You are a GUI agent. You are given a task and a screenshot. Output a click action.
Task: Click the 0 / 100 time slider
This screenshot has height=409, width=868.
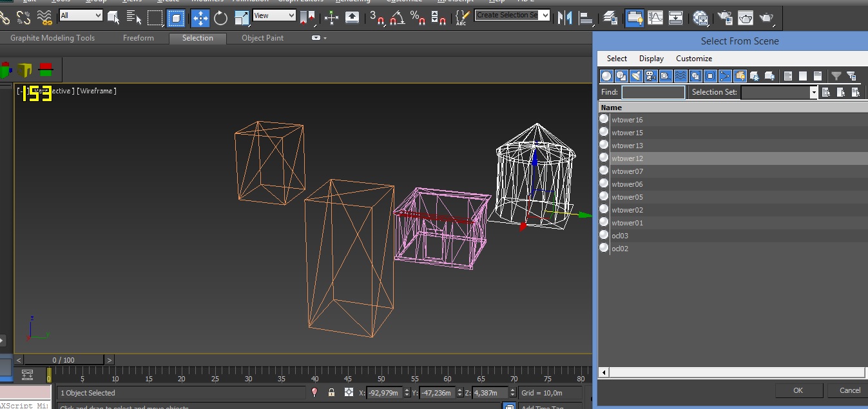click(63, 360)
